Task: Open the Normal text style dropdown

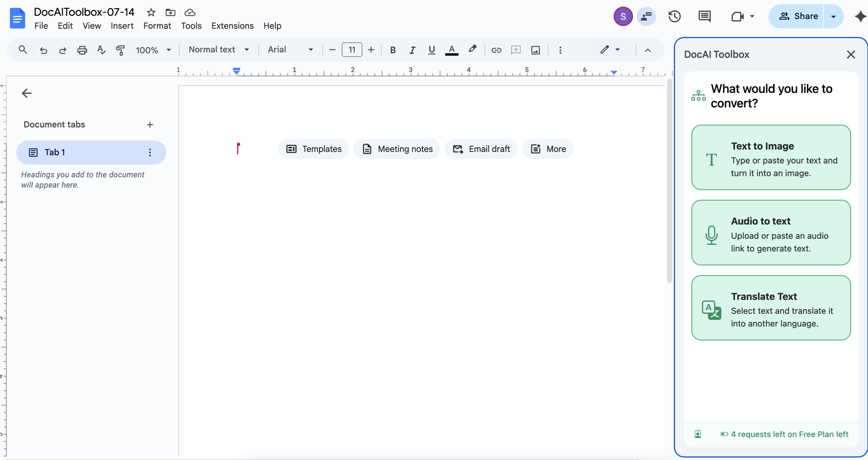Action: point(219,50)
